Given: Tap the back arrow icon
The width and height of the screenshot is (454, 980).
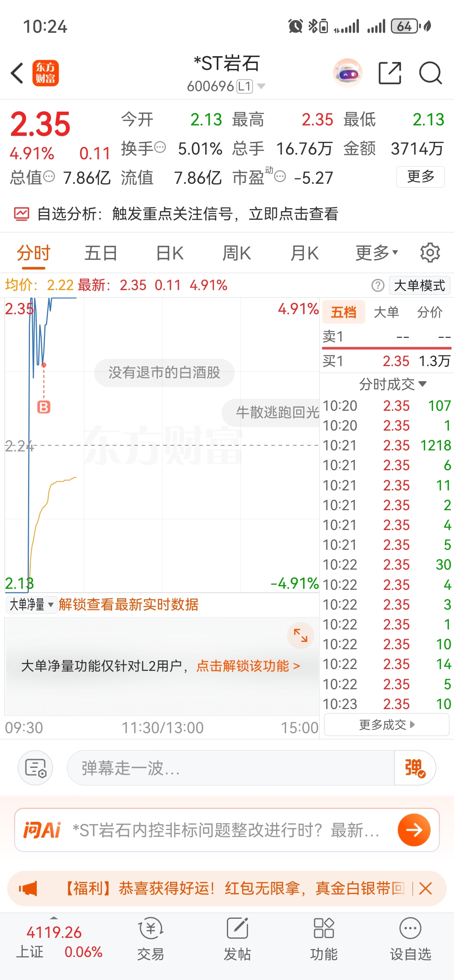Looking at the screenshot, I should click(17, 73).
